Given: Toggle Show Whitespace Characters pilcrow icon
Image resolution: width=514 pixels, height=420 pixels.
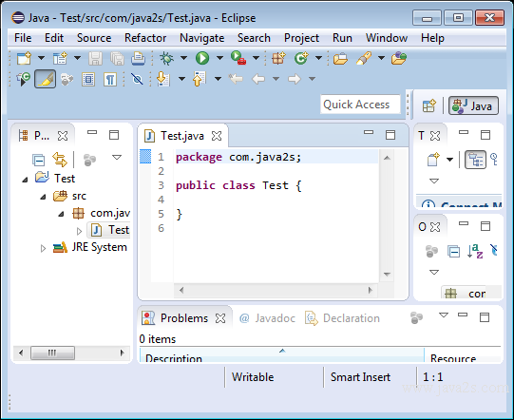Looking at the screenshot, I should 110,80.
